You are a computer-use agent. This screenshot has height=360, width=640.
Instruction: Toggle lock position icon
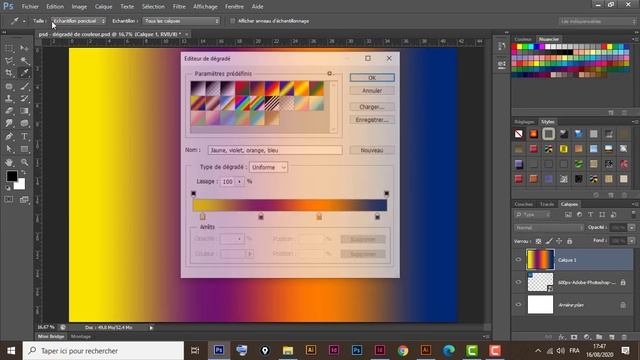pyautogui.click(x=559, y=242)
